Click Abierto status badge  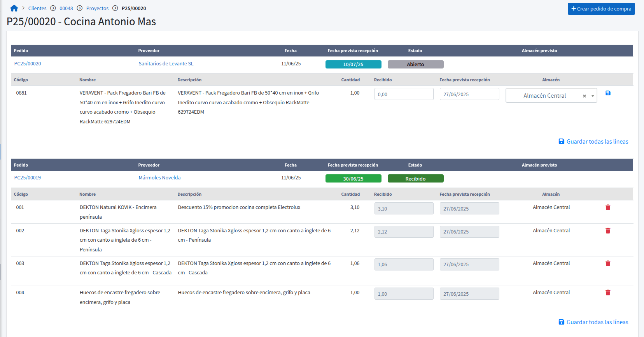[x=416, y=65]
